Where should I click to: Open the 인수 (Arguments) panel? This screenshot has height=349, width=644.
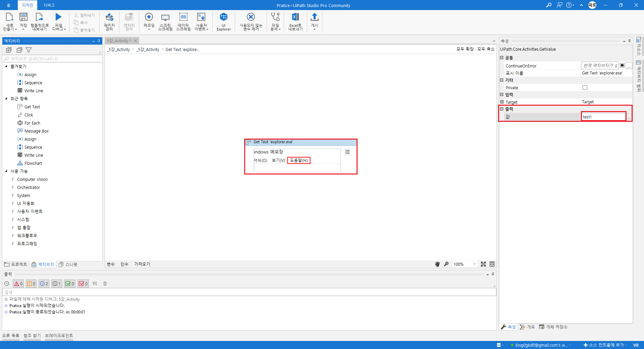pos(124,264)
